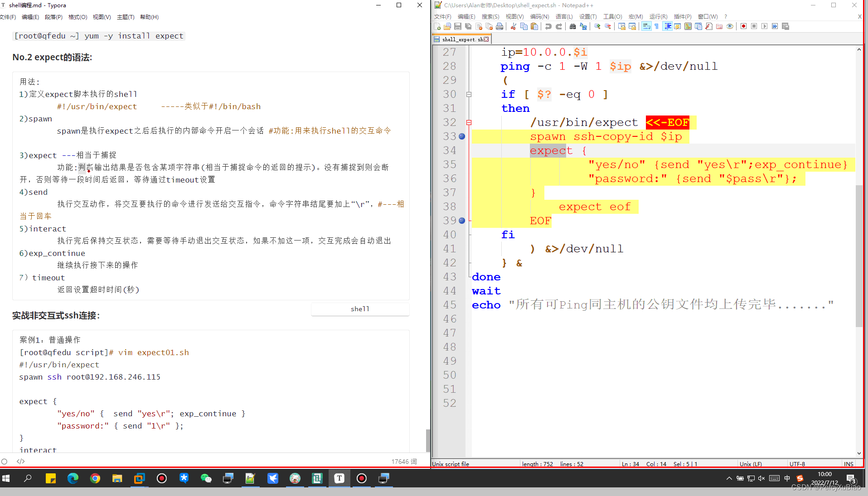Click the shell language label on the code block
The width and height of the screenshot is (868, 496).
tap(359, 309)
